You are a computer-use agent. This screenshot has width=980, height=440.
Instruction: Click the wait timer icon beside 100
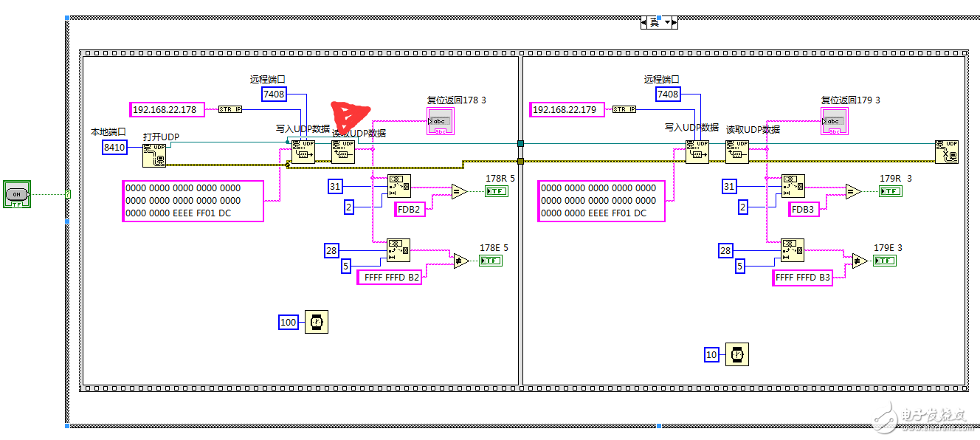pyautogui.click(x=317, y=322)
